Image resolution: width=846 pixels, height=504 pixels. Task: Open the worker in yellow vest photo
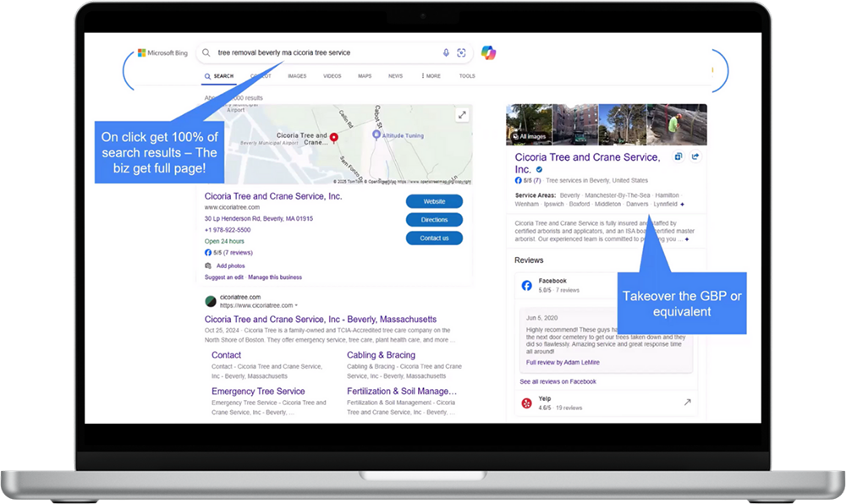(677, 125)
